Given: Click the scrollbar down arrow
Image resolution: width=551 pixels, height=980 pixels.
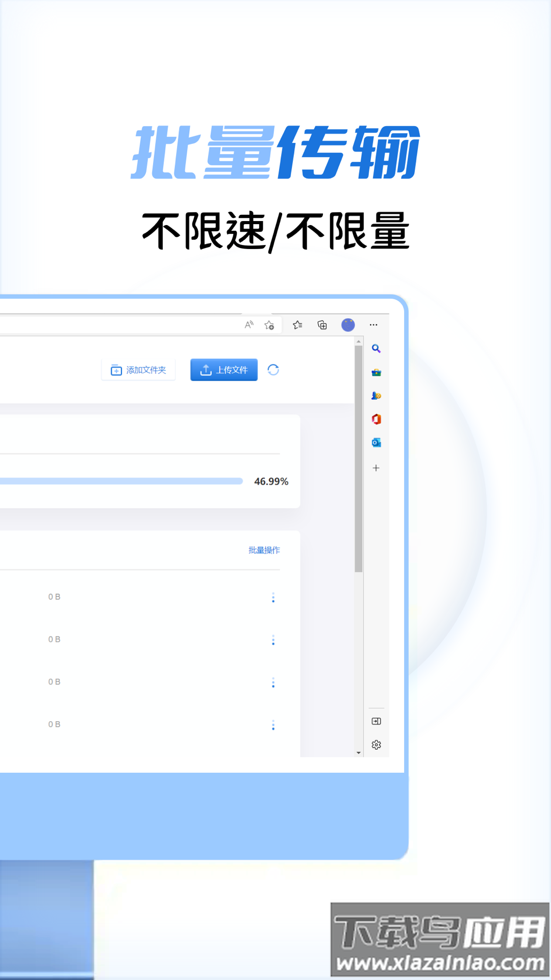Looking at the screenshot, I should [x=359, y=752].
